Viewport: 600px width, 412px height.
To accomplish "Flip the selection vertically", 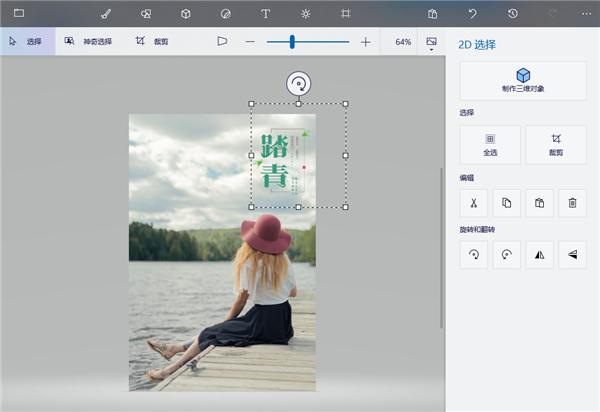I will [572, 254].
